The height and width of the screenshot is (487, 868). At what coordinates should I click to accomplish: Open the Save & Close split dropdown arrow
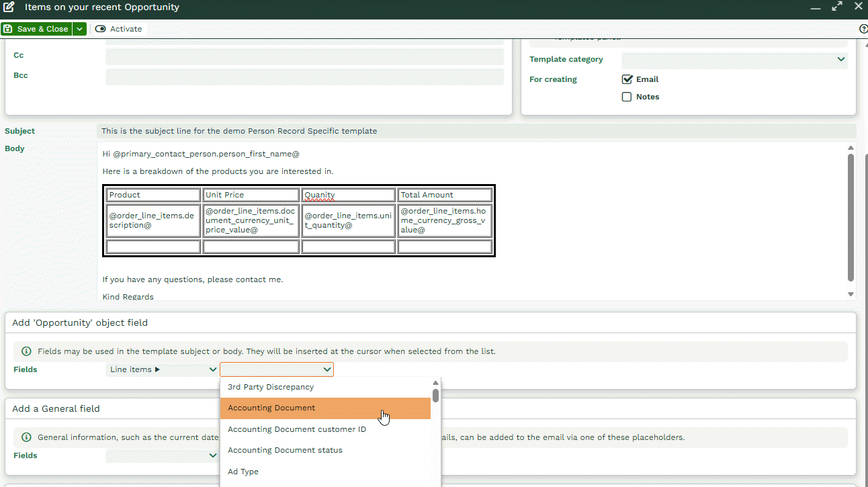(79, 29)
